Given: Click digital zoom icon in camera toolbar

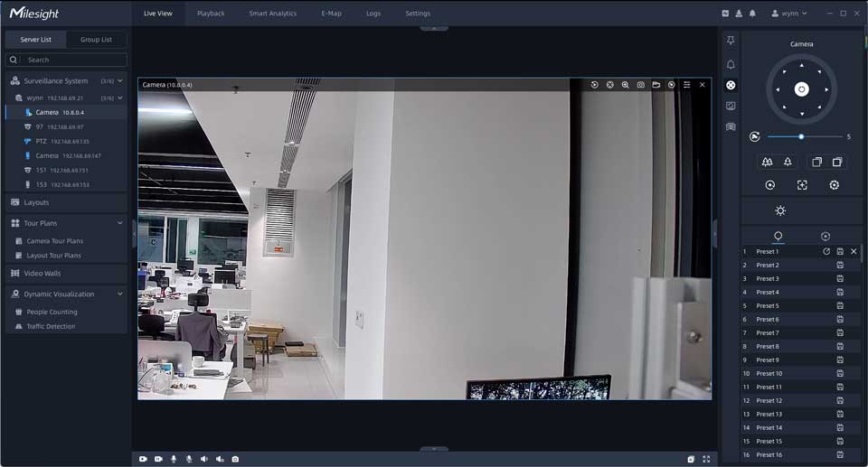Looking at the screenshot, I should (x=625, y=85).
